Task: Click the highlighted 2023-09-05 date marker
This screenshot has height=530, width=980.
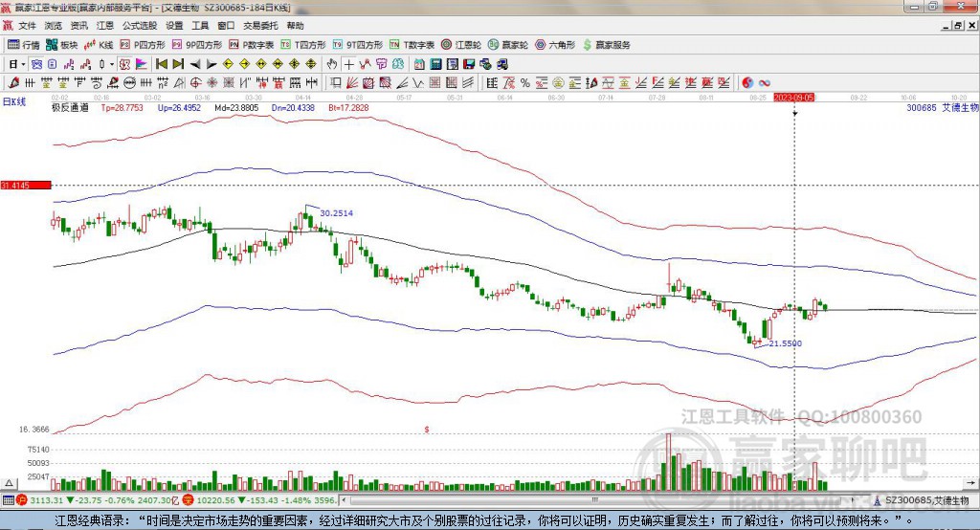Action: click(793, 98)
